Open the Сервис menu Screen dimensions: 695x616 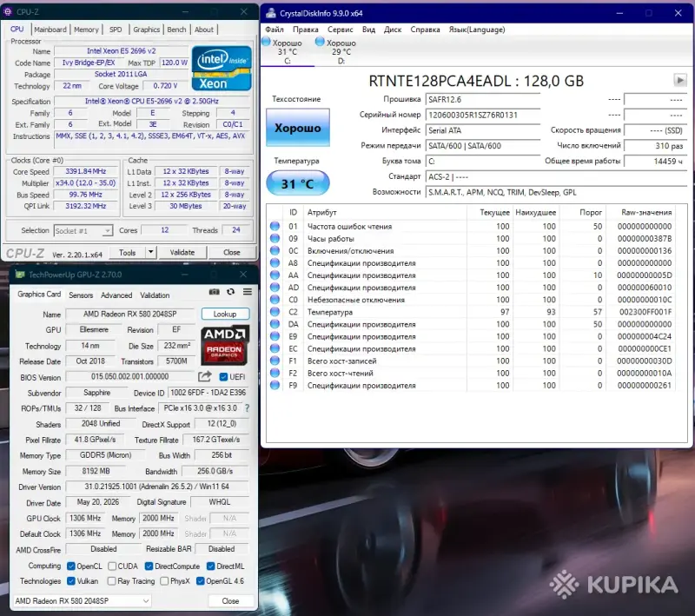coord(340,30)
